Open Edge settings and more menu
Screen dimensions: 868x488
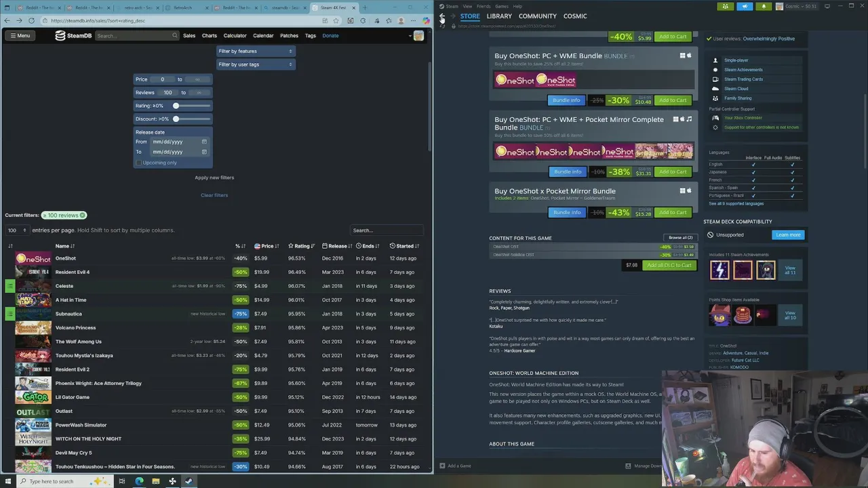(x=413, y=20)
